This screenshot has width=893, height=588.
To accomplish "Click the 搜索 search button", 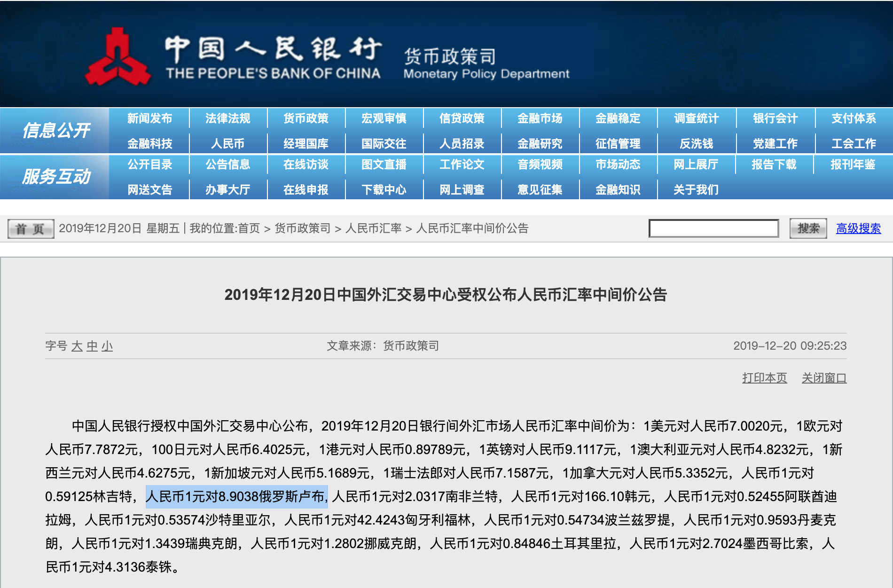I will [x=808, y=228].
